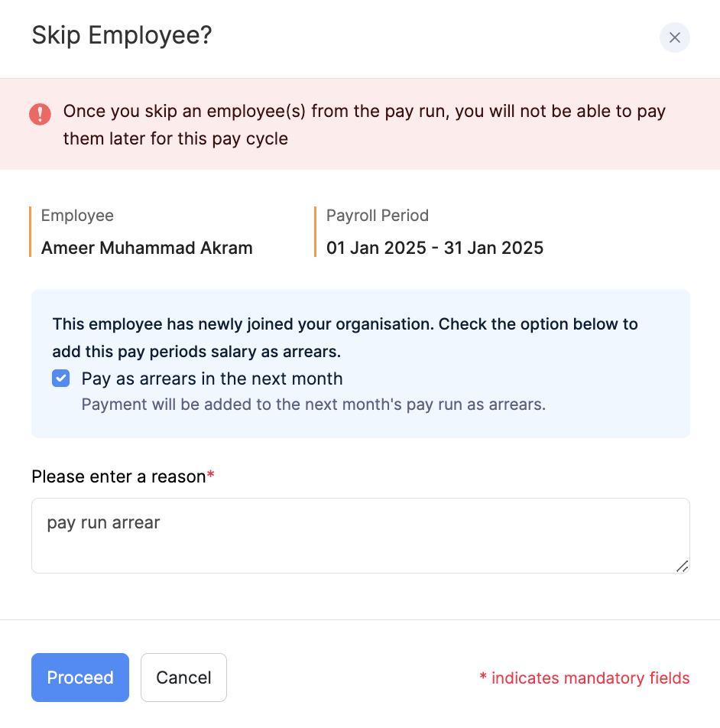The height and width of the screenshot is (728, 720).
Task: Click the Skip Employee dialog title
Action: tap(122, 36)
